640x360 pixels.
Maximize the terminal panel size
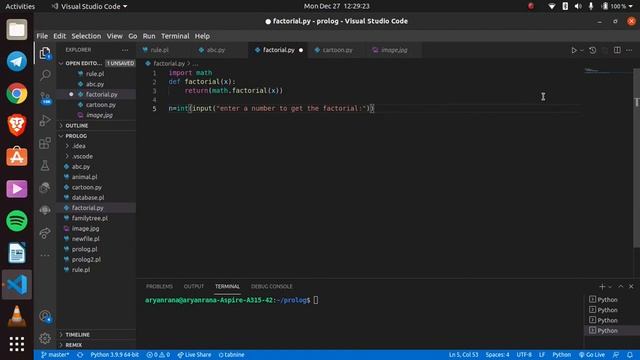click(x=621, y=287)
